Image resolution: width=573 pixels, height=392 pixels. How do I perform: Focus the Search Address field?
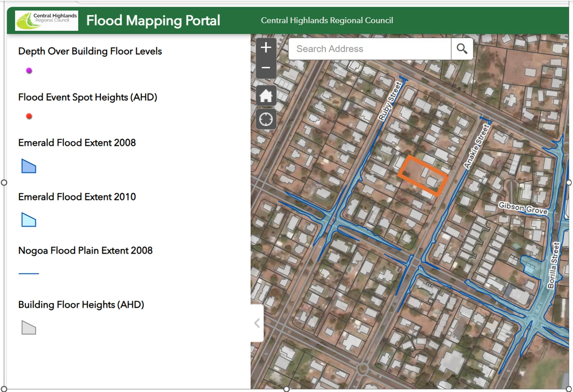pyautogui.click(x=369, y=49)
